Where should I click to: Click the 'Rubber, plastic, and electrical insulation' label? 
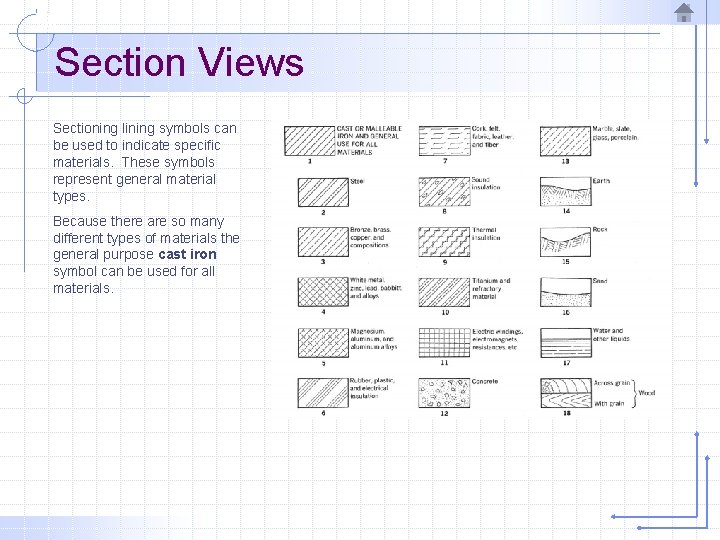pyautogui.click(x=372, y=388)
